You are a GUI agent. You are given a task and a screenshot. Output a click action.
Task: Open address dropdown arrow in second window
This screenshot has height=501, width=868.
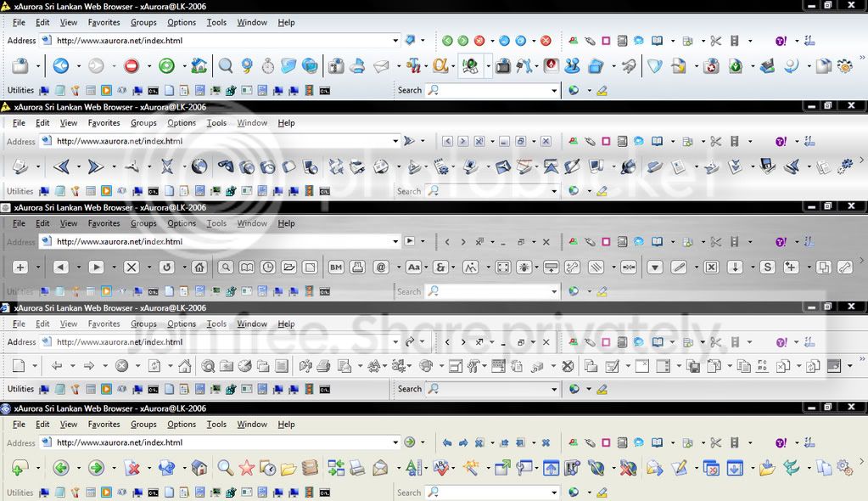click(395, 141)
